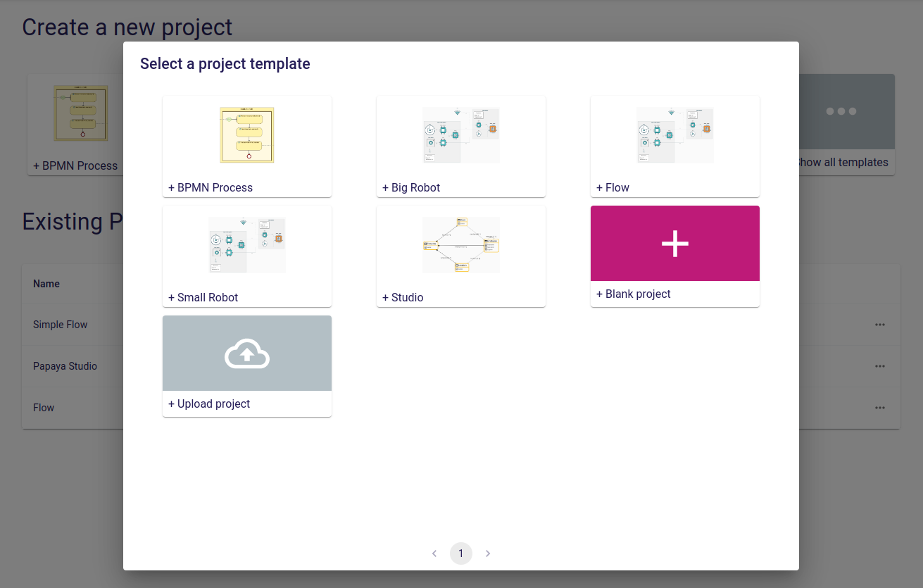The height and width of the screenshot is (588, 923).
Task: Click the '+ BPMN Process' label in dialog
Action: pyautogui.click(x=211, y=187)
